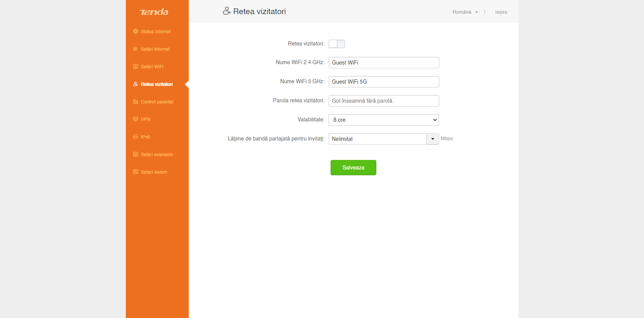Screen dimensions: 644x318
Task: Click the Setări WiFi sidebar icon
Action: click(x=135, y=66)
